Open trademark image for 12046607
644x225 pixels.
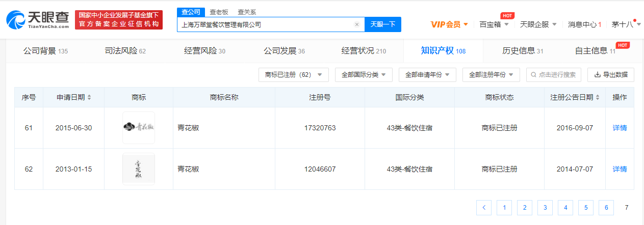click(139, 169)
